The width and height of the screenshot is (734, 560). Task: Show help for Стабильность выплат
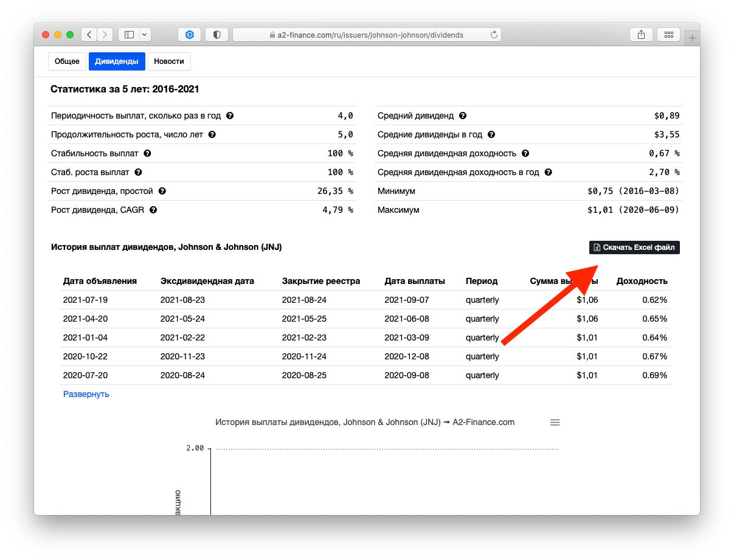click(147, 153)
